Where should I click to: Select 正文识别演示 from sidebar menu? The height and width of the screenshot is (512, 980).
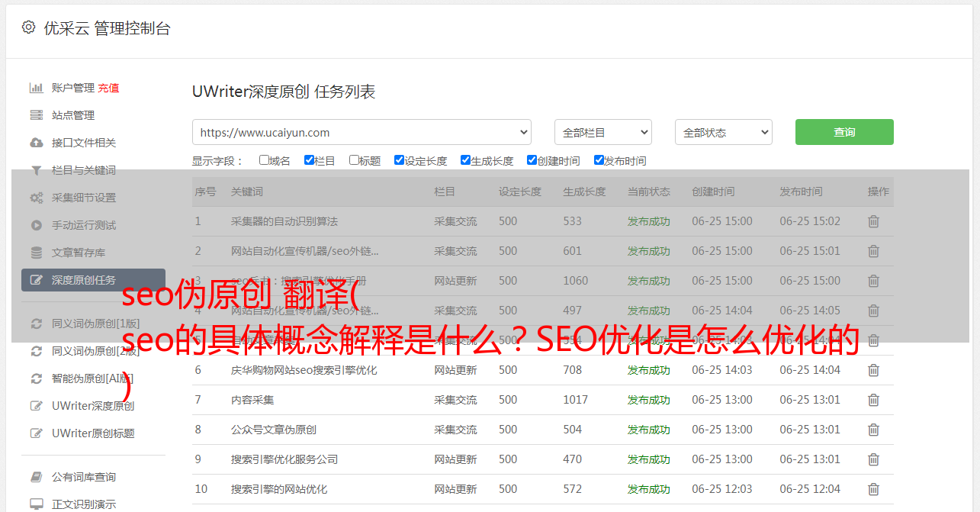pyautogui.click(x=84, y=504)
